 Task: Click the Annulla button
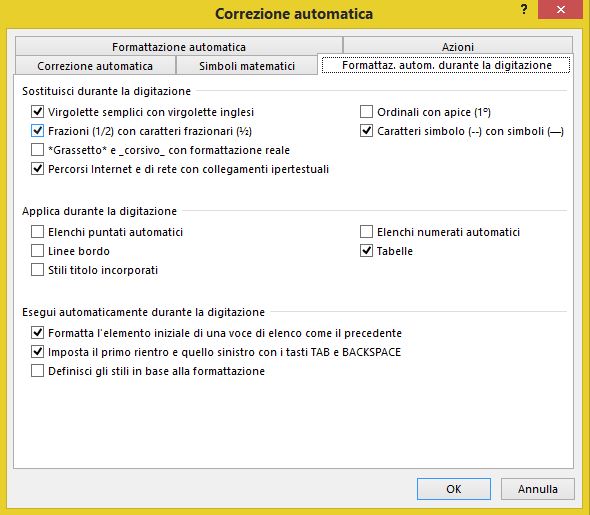(538, 489)
